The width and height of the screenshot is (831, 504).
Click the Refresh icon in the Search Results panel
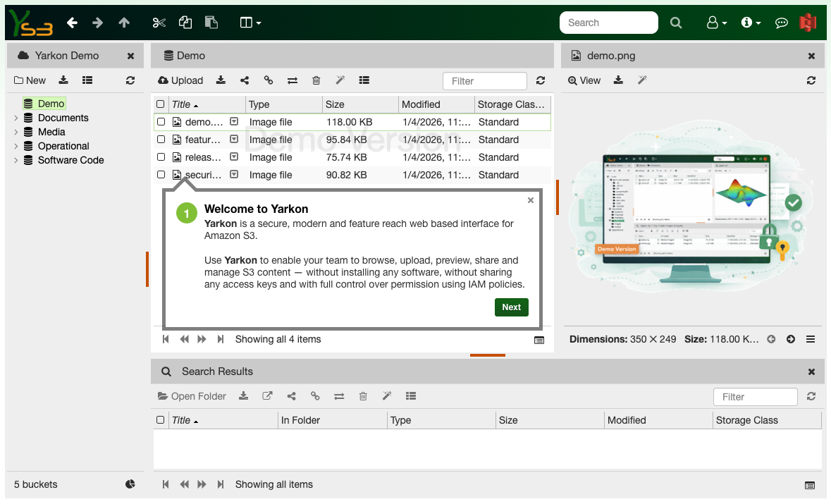pos(811,396)
